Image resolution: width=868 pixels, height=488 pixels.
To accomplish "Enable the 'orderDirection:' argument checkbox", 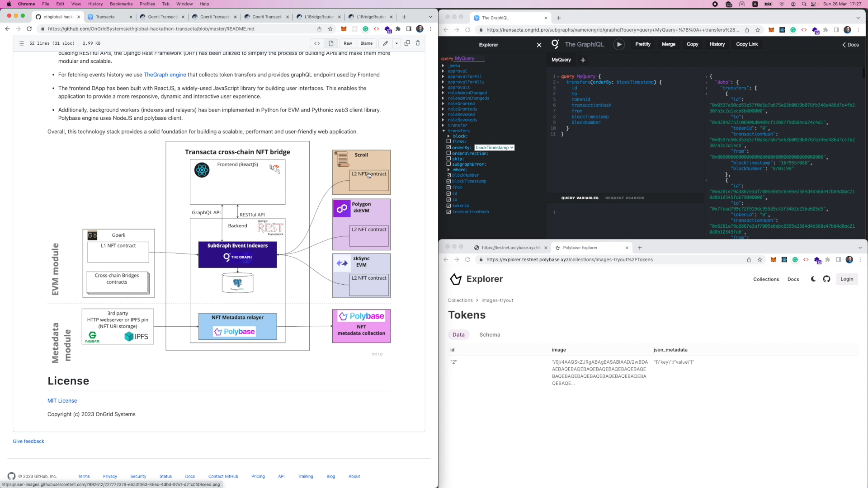I will coord(448,153).
